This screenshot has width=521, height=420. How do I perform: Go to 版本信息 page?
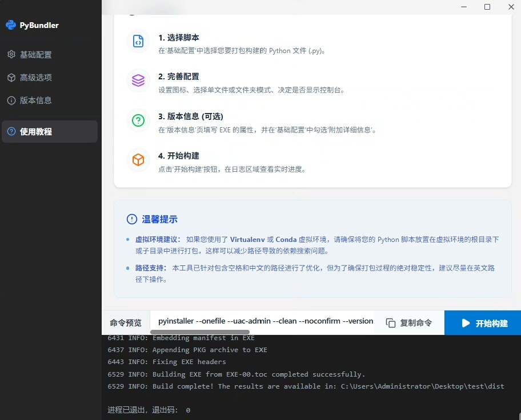click(50, 100)
